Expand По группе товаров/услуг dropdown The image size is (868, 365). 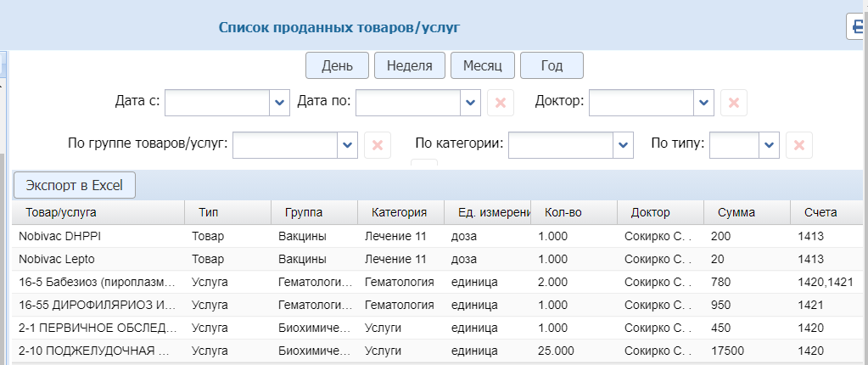(348, 144)
